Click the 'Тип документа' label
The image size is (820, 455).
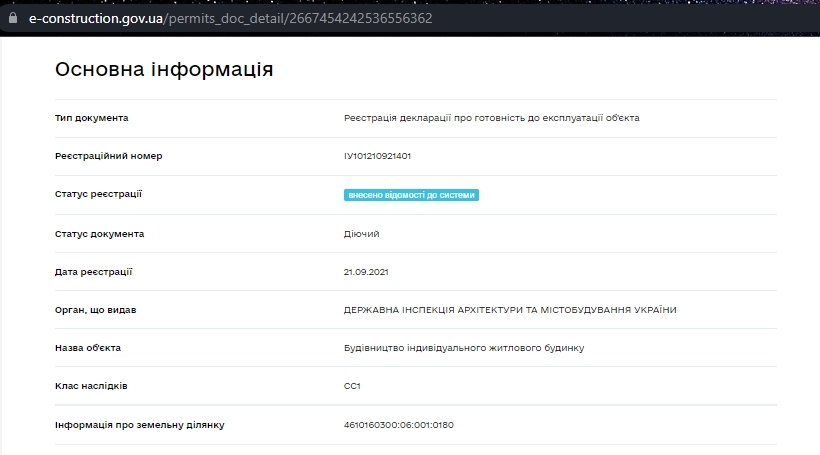(92, 118)
